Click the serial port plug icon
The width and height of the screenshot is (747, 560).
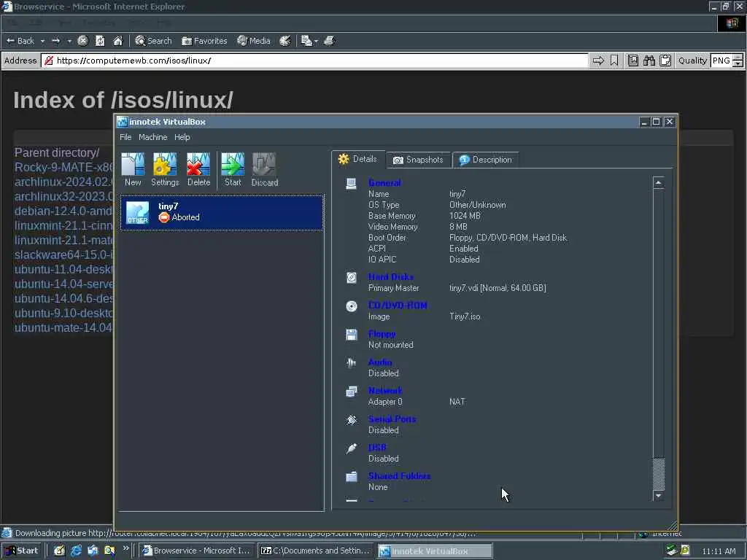352,420
